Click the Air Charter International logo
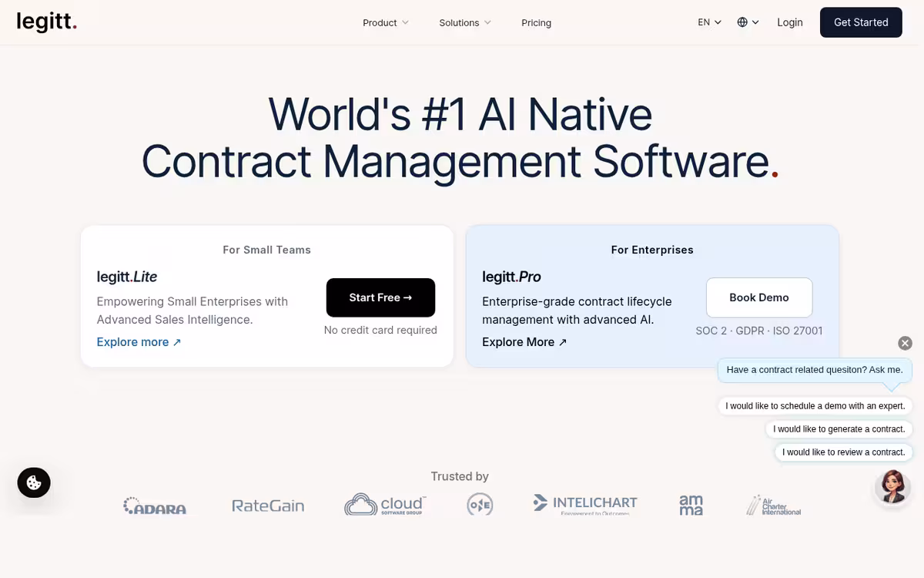Image resolution: width=924 pixels, height=578 pixels. click(774, 506)
